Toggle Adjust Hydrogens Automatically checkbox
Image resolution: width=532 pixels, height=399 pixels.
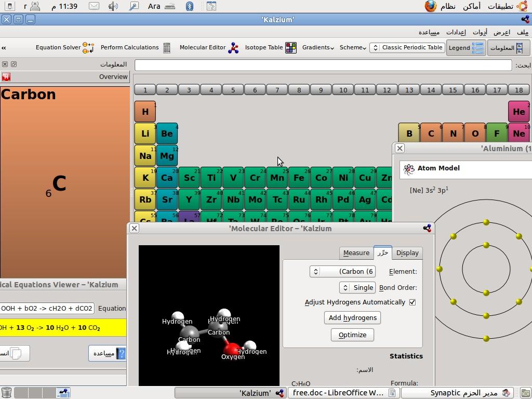(x=412, y=302)
